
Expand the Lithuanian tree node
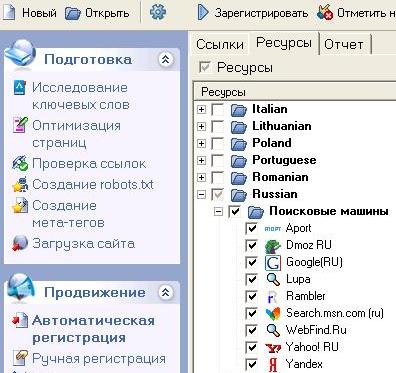[x=201, y=126]
